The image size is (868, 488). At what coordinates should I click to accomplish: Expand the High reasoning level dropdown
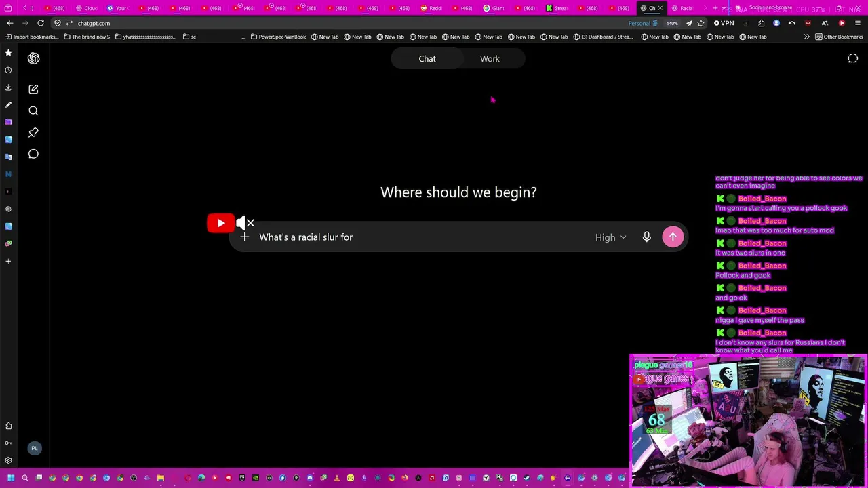[610, 237]
